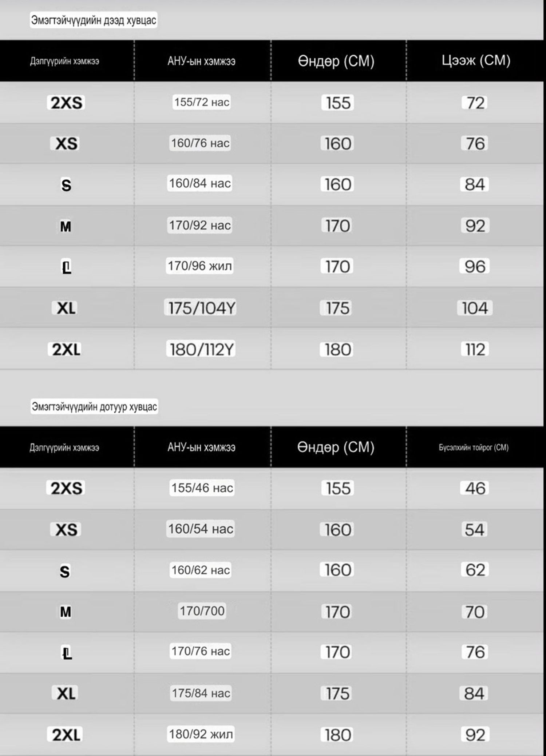The width and height of the screenshot is (546, 756).
Task: Click the "155/72 нас" size cell
Action: coord(202,102)
